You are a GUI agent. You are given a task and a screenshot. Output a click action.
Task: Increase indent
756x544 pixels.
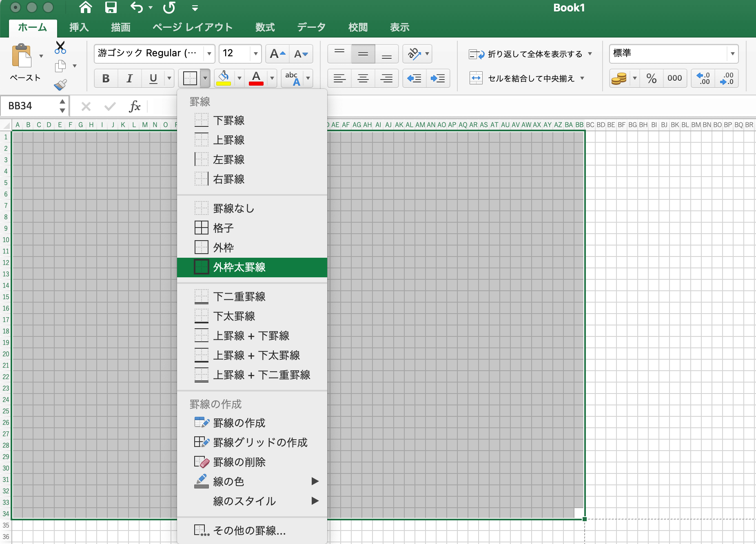click(438, 78)
